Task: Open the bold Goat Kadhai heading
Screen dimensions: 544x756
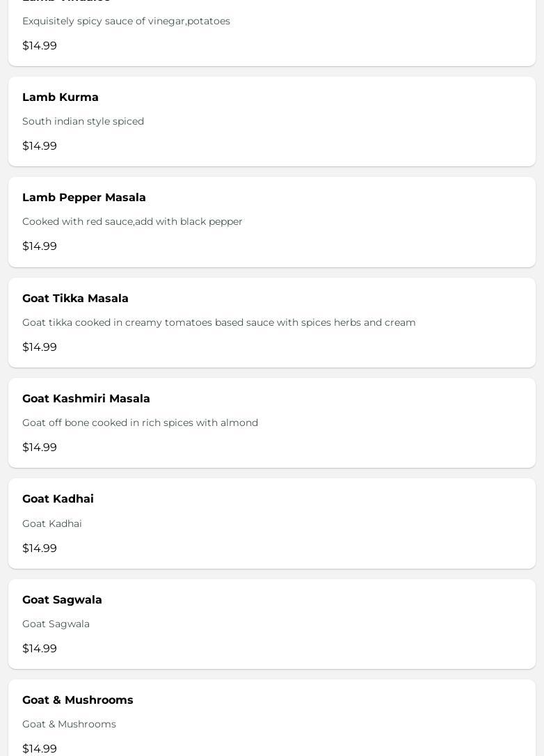Action: point(58,499)
